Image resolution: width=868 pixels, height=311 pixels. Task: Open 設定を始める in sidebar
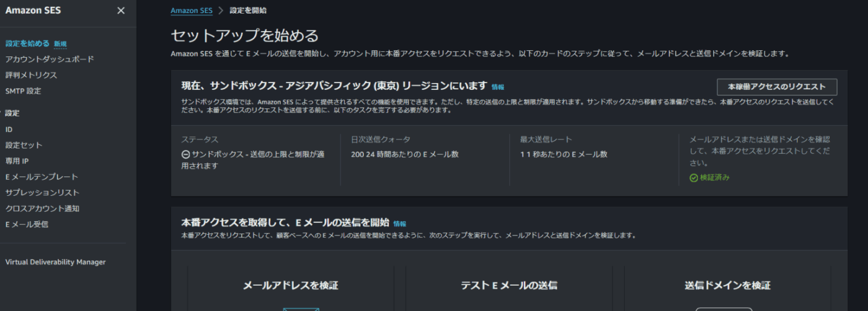pyautogui.click(x=27, y=43)
